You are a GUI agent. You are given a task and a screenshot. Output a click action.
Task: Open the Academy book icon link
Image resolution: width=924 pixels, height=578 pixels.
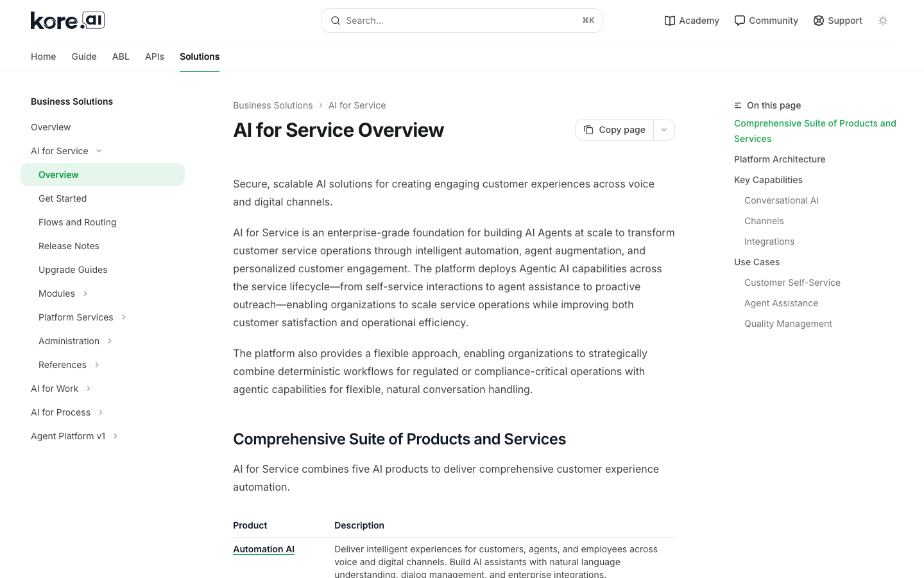click(x=670, y=21)
